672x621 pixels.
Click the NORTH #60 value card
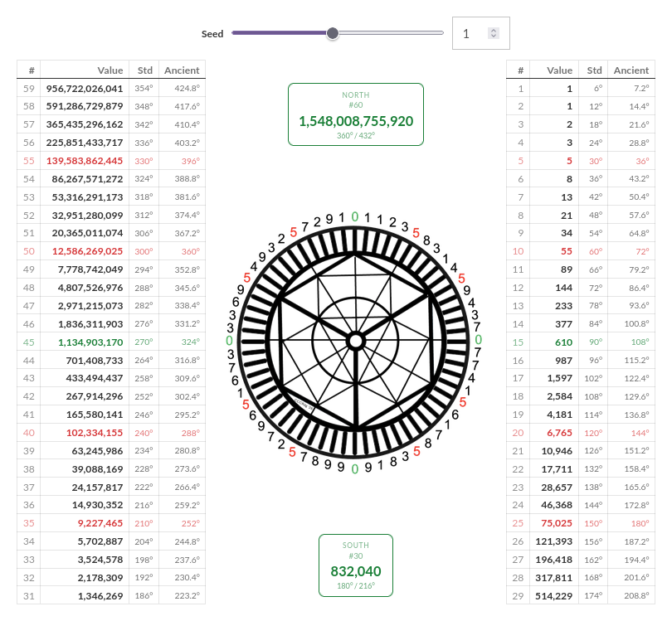click(356, 114)
